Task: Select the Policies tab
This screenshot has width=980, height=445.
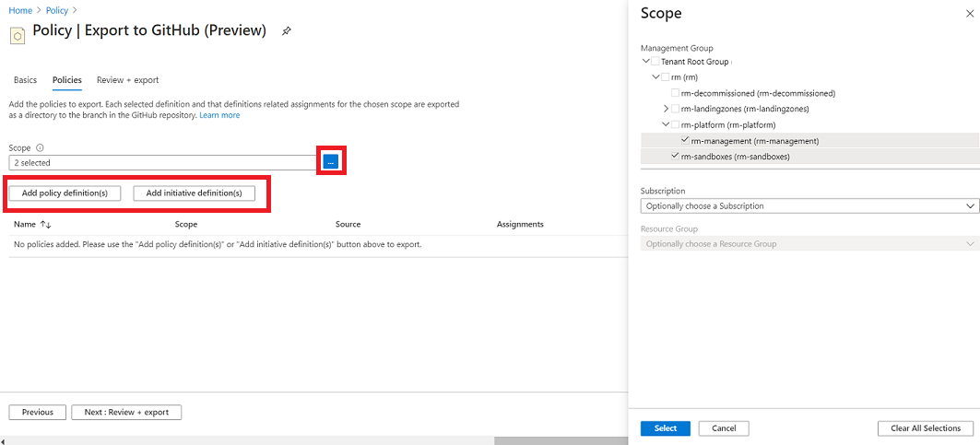Action: [x=67, y=80]
